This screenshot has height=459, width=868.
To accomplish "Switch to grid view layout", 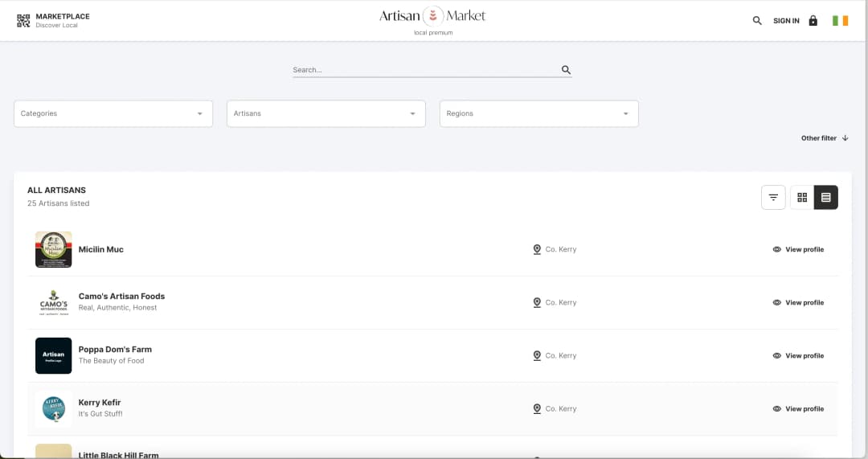I will [x=802, y=198].
